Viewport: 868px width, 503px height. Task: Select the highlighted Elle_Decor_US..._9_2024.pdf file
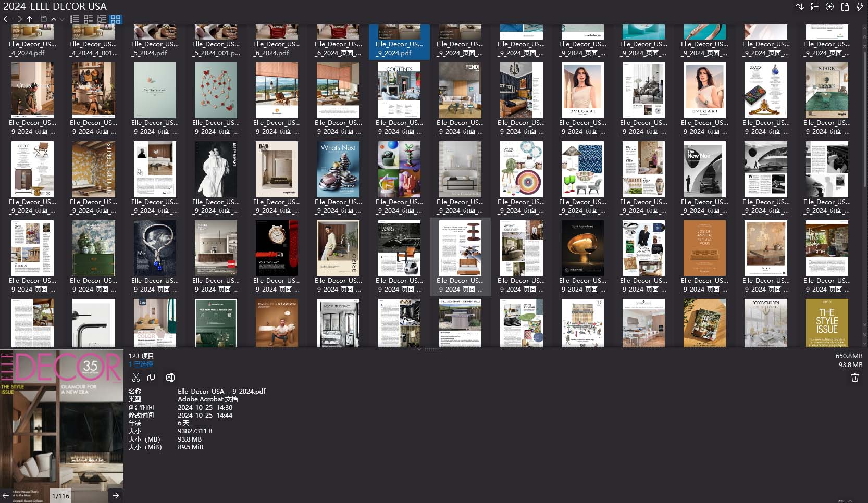click(400, 42)
